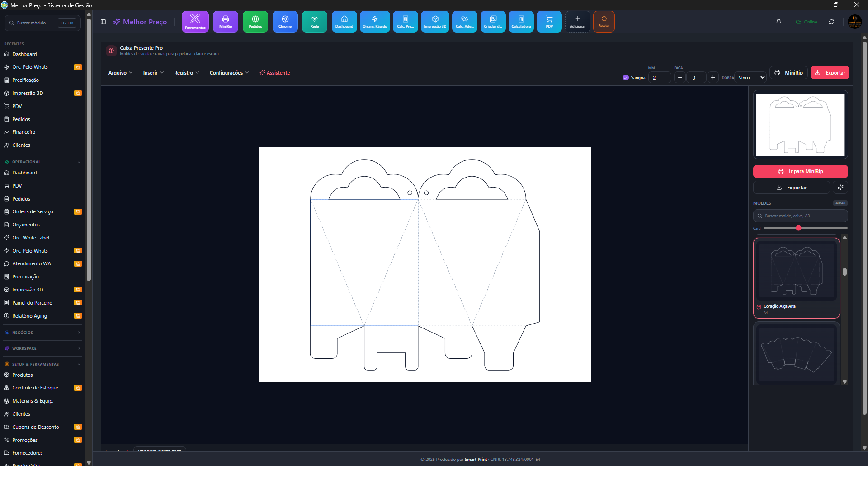Screen dimensions: 868x488
Task: Select the Coração Alça Alta mold thumbnail
Action: pos(796,278)
